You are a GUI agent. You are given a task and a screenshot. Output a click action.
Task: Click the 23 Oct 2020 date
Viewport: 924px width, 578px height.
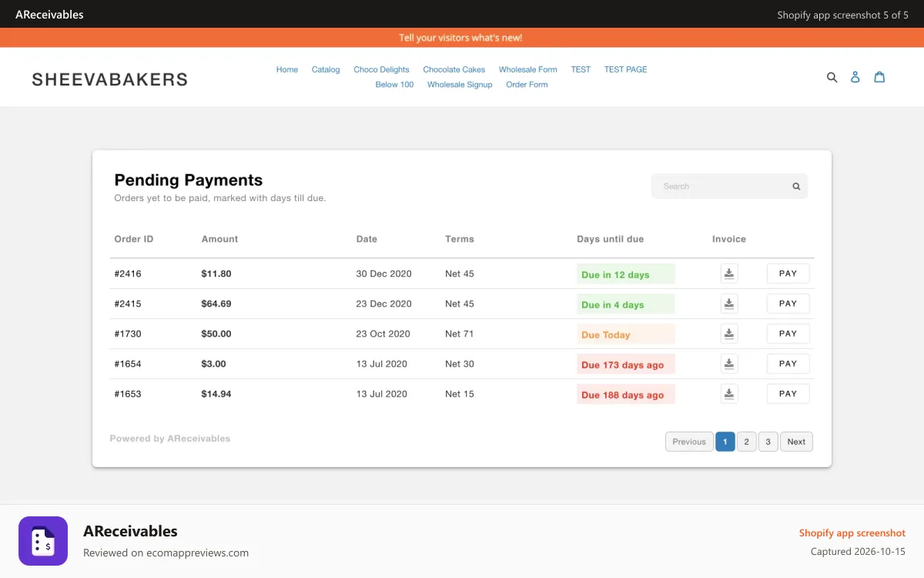tap(383, 334)
